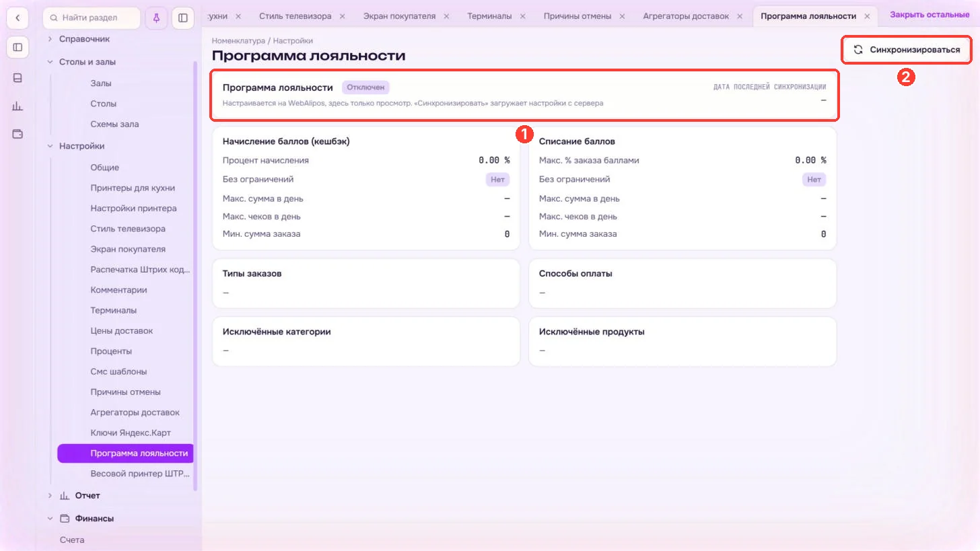Image resolution: width=980 pixels, height=551 pixels.
Task: Open Комментарии settings item
Action: (x=118, y=290)
